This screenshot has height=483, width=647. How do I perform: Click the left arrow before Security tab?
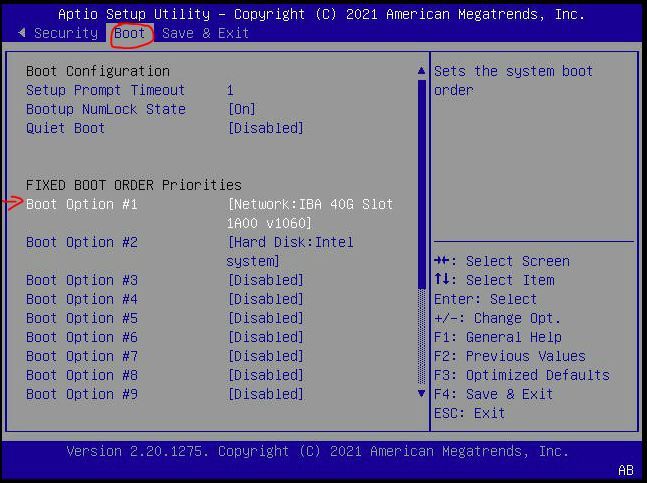22,33
